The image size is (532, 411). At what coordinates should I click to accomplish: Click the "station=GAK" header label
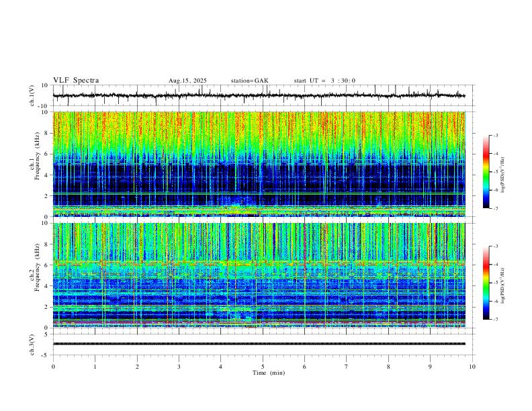[250, 81]
